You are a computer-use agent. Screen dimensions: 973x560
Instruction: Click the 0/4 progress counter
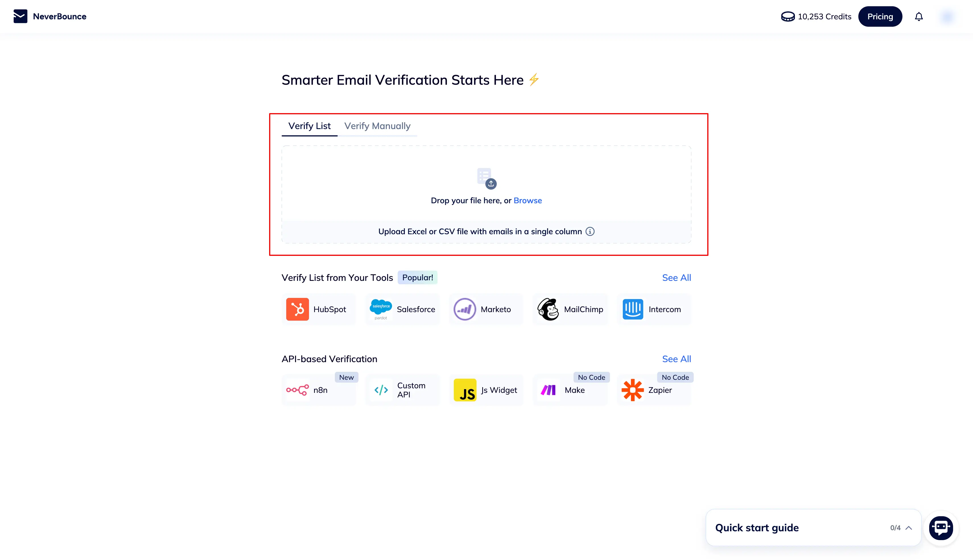pyautogui.click(x=895, y=528)
